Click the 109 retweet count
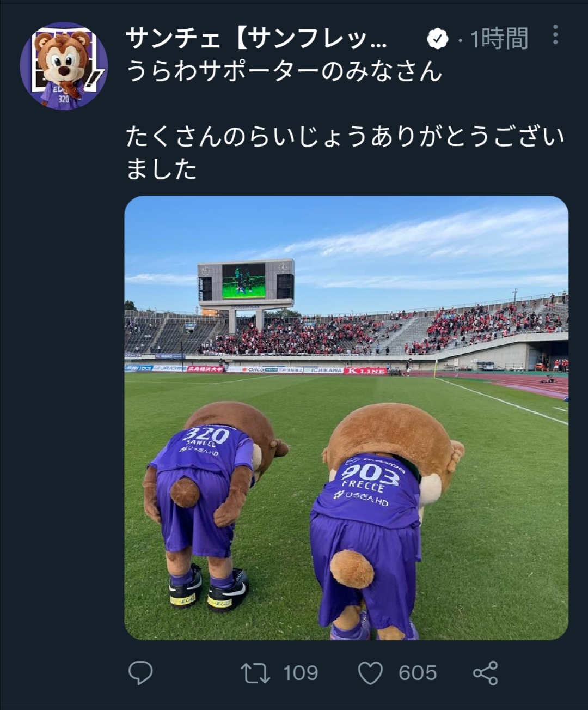The height and width of the screenshot is (710, 588). [301, 673]
